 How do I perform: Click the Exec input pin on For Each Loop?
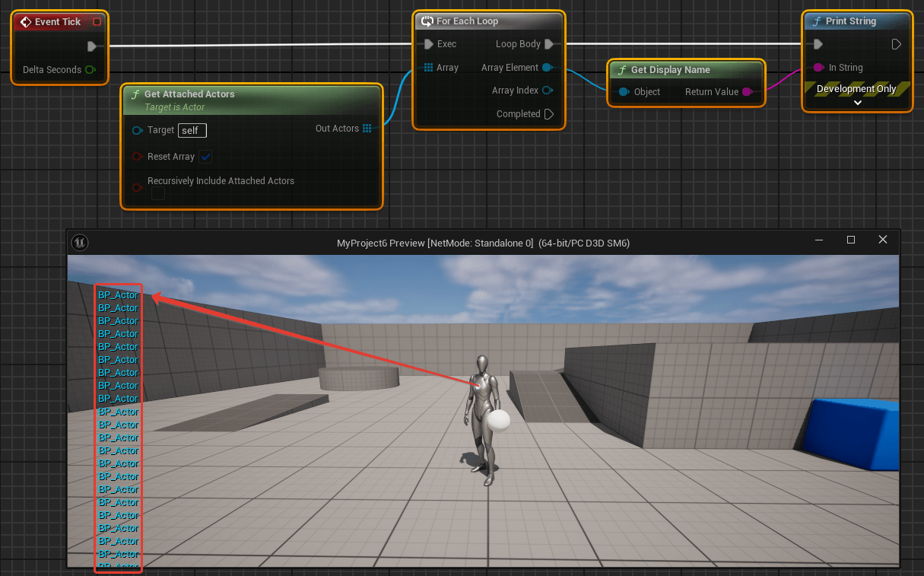pyautogui.click(x=429, y=44)
